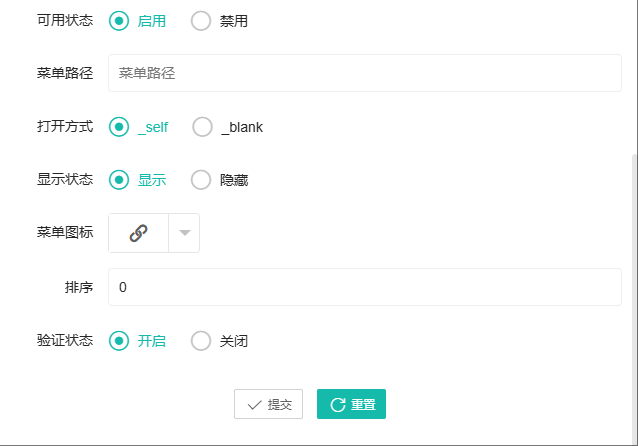Image resolution: width=638 pixels, height=446 pixels.
Task: Click the chain link menu icon
Action: (x=138, y=233)
